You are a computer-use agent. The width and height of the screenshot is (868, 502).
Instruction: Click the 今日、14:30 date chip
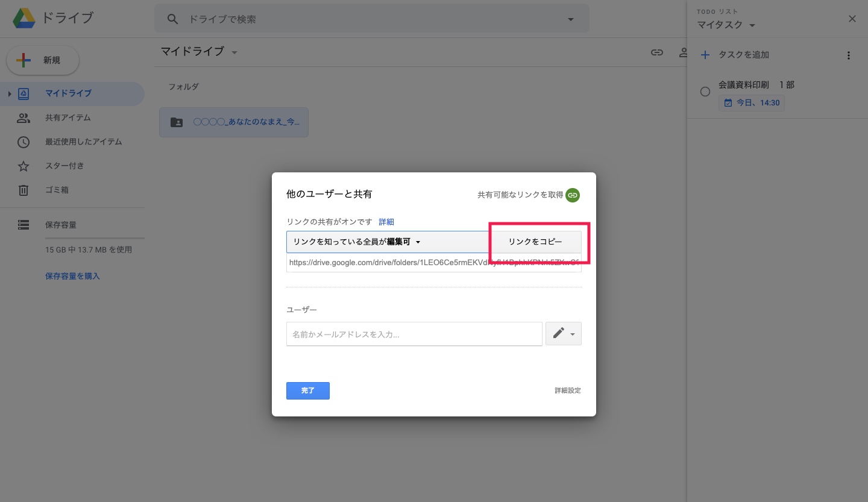tap(752, 103)
